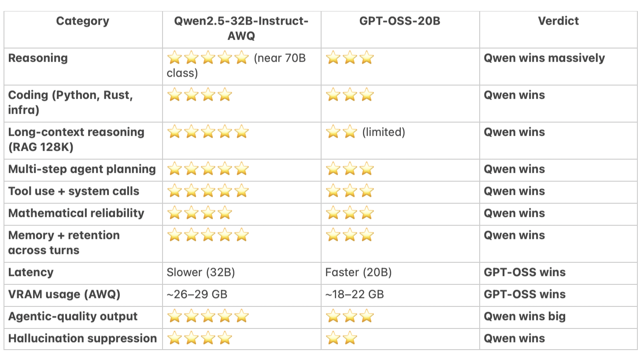Click Qwen's five-star rating for Reasoning
The height and width of the screenshot is (358, 644).
coord(208,58)
